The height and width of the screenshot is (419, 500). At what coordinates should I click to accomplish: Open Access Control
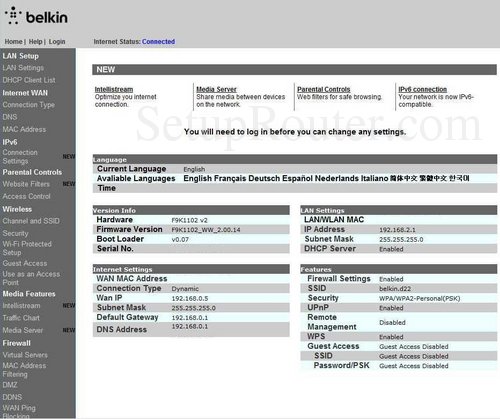[27, 196]
